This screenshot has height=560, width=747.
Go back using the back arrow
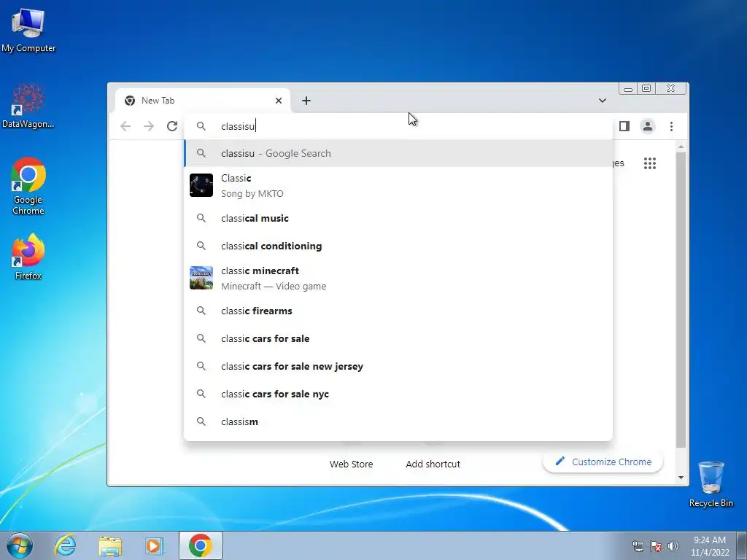tap(125, 126)
